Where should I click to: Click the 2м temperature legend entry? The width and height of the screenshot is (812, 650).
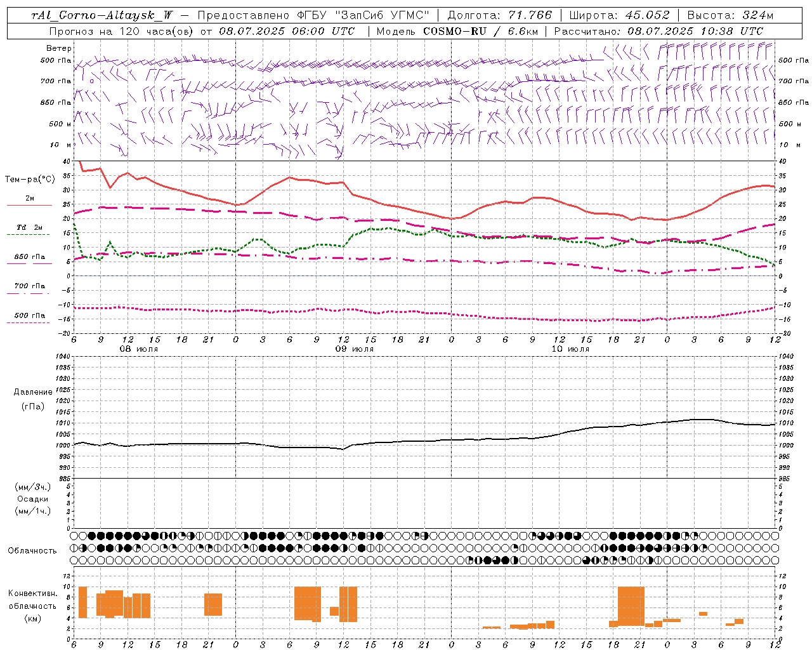30,199
